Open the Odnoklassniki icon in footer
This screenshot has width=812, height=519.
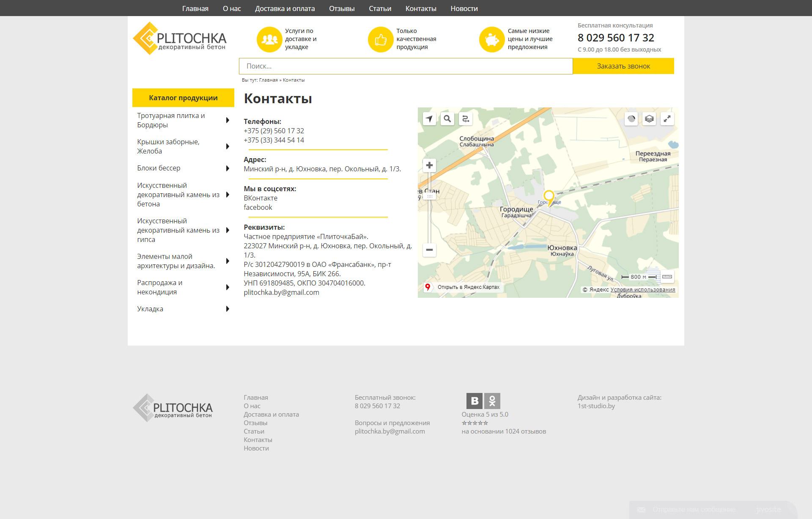492,401
